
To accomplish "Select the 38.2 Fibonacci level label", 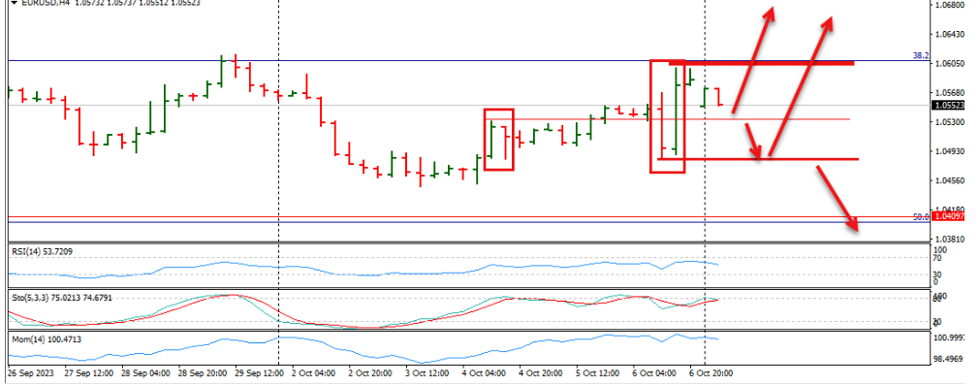I will click(921, 55).
